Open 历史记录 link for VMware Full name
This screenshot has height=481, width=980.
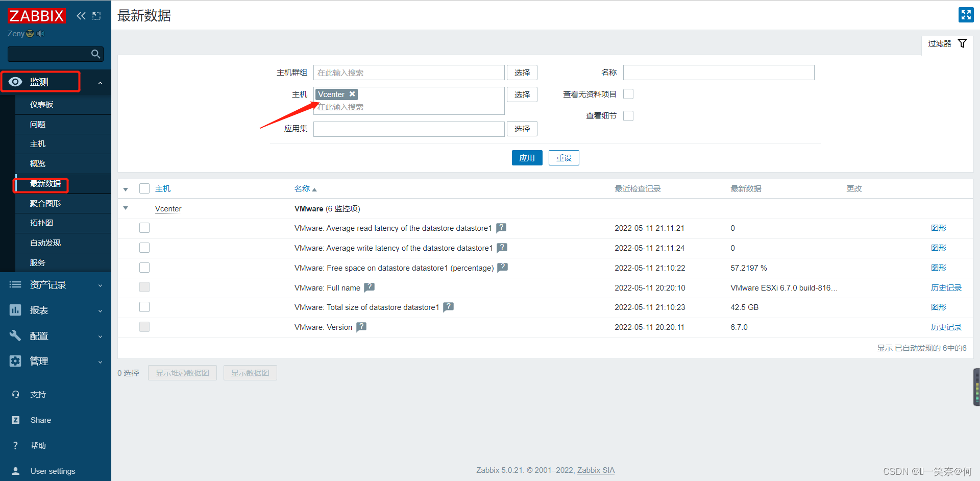[946, 287]
